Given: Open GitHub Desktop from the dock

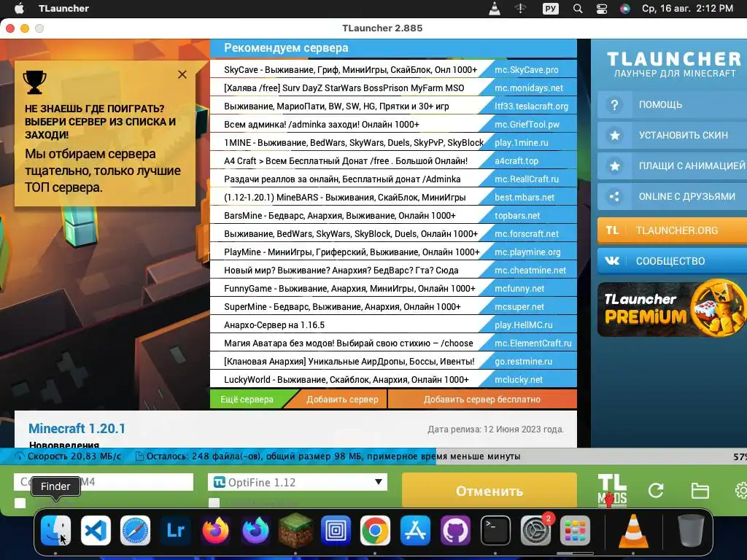Looking at the screenshot, I should 455,530.
